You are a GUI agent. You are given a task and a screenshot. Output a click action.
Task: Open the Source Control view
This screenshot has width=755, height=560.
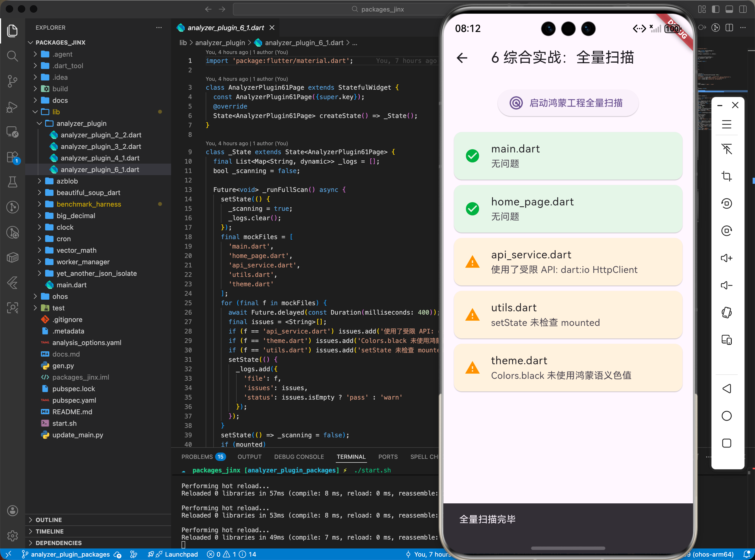pyautogui.click(x=13, y=81)
